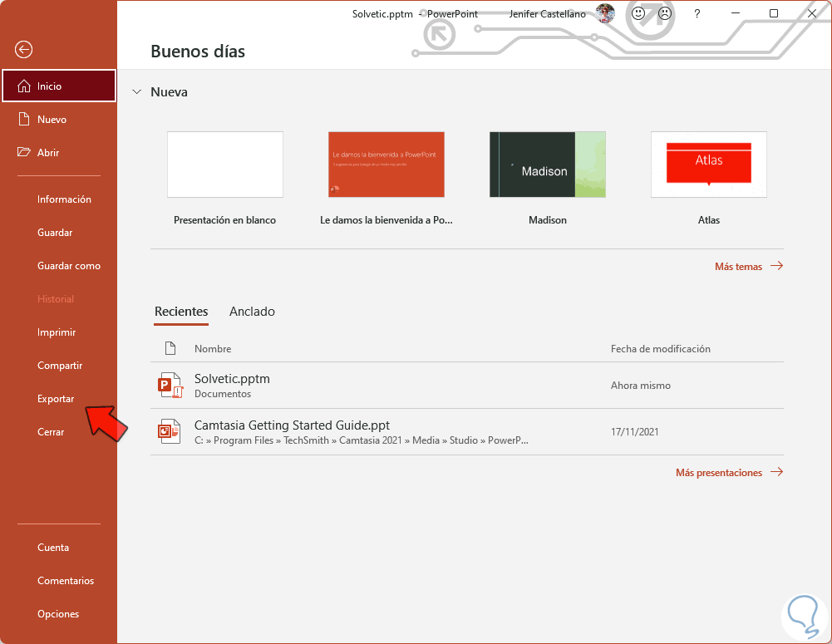832x644 pixels.
Task: Open Guardar como in the sidebar
Action: [x=69, y=266]
